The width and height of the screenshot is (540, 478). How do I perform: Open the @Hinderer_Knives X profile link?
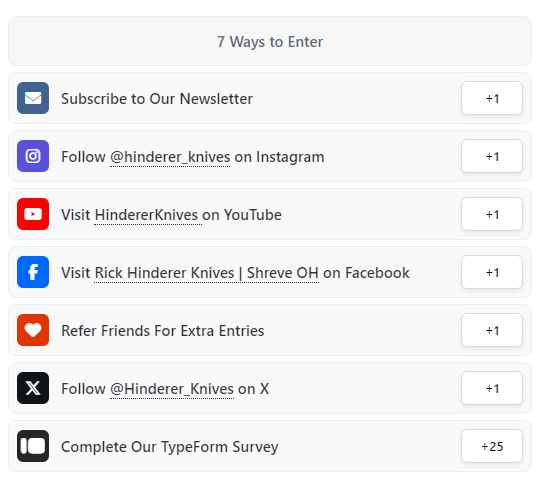pos(172,389)
